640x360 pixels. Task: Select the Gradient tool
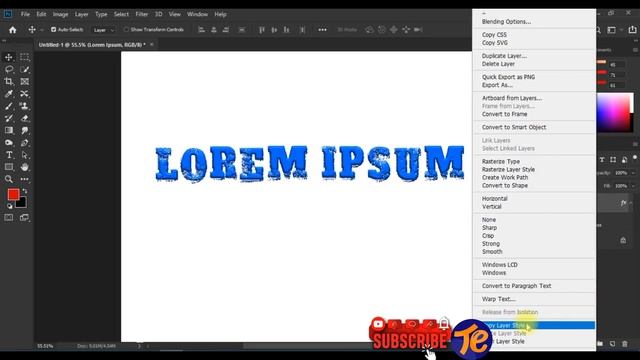[x=9, y=131]
